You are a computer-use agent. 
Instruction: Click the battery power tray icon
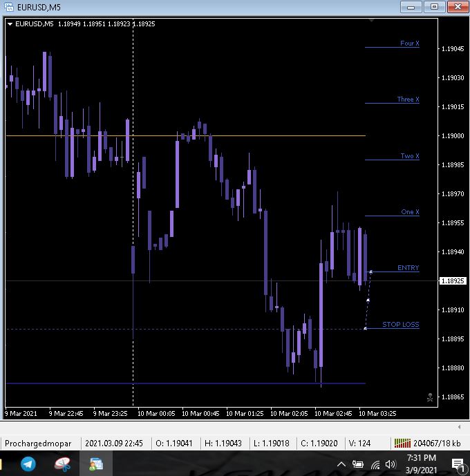click(x=357, y=464)
